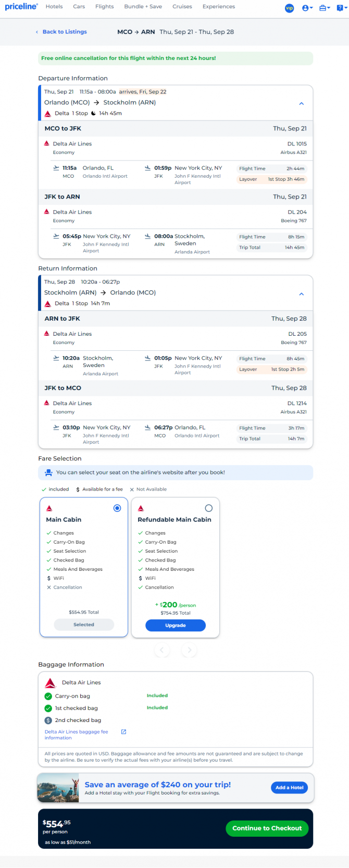Open the account profile icon menu
349x868 pixels.
[x=307, y=8]
